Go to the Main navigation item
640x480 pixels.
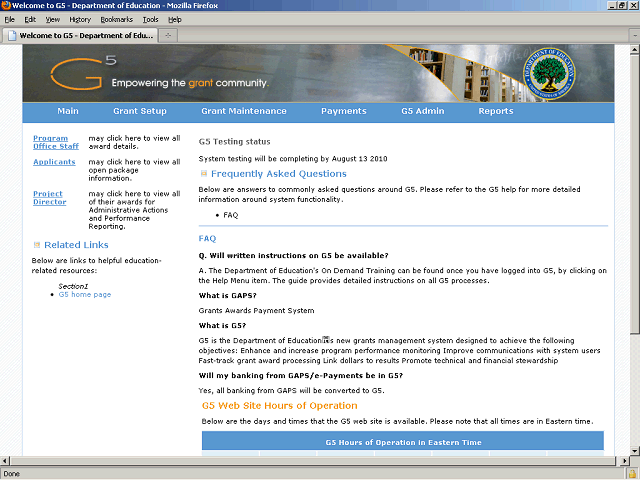click(x=68, y=111)
